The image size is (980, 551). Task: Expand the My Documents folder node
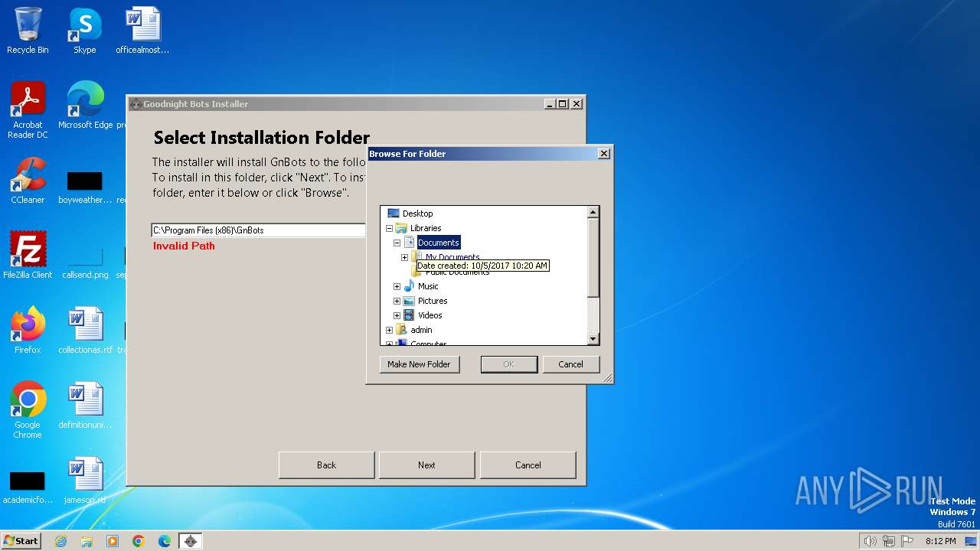pos(404,257)
